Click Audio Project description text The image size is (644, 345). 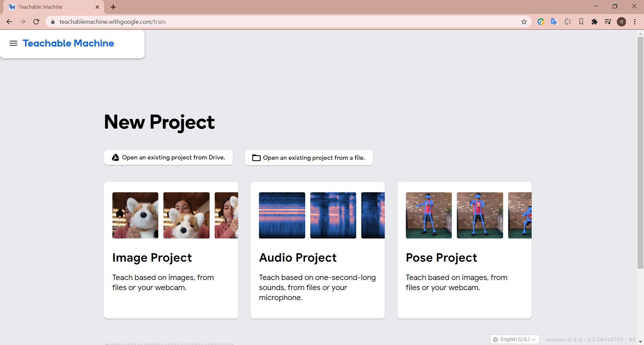click(x=317, y=287)
